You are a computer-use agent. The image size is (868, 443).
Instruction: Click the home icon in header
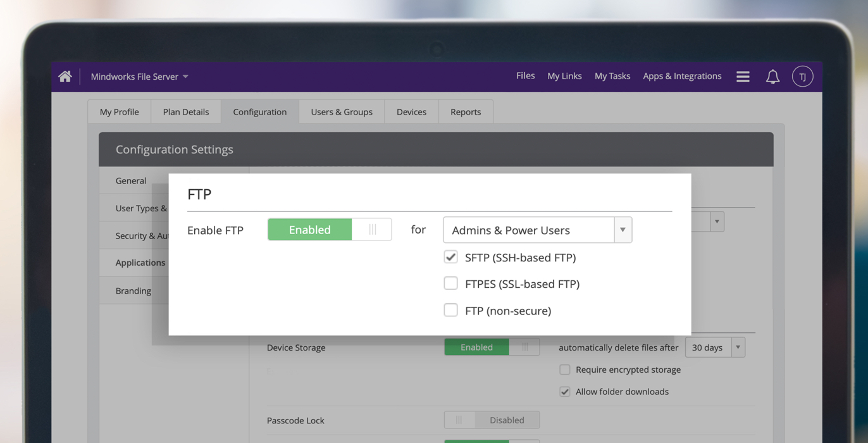(65, 77)
